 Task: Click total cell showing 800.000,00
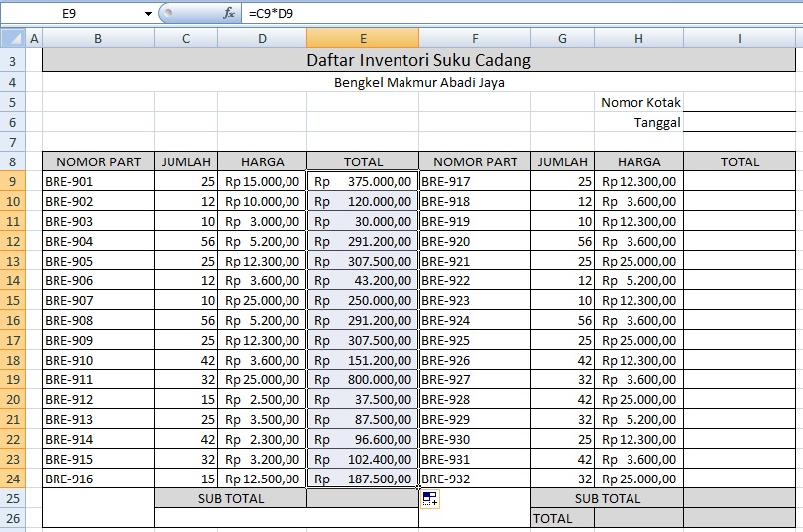point(363,379)
